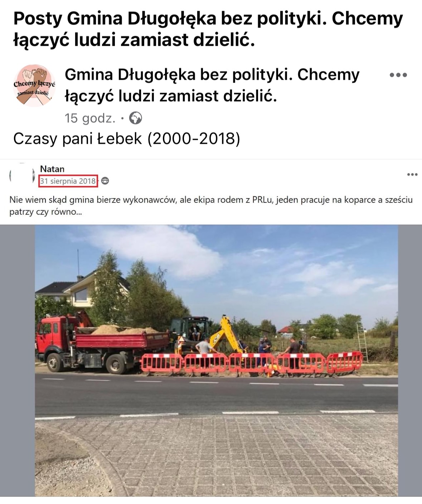
Task: Open the page's handshake profile picture
Action: click(35, 86)
